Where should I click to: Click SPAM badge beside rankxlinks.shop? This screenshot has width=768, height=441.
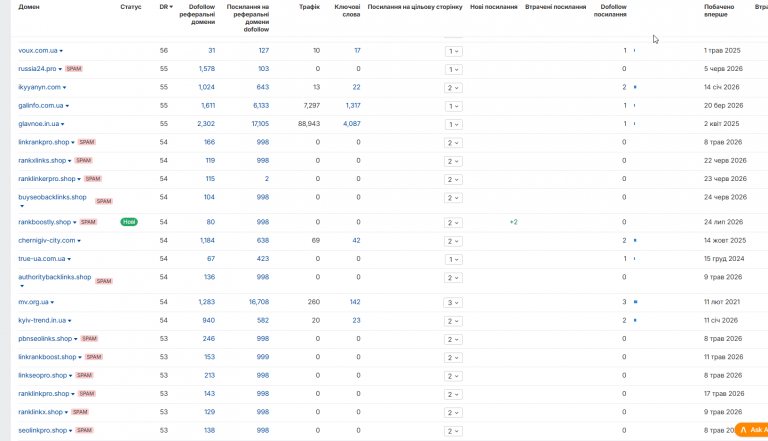(x=84, y=161)
